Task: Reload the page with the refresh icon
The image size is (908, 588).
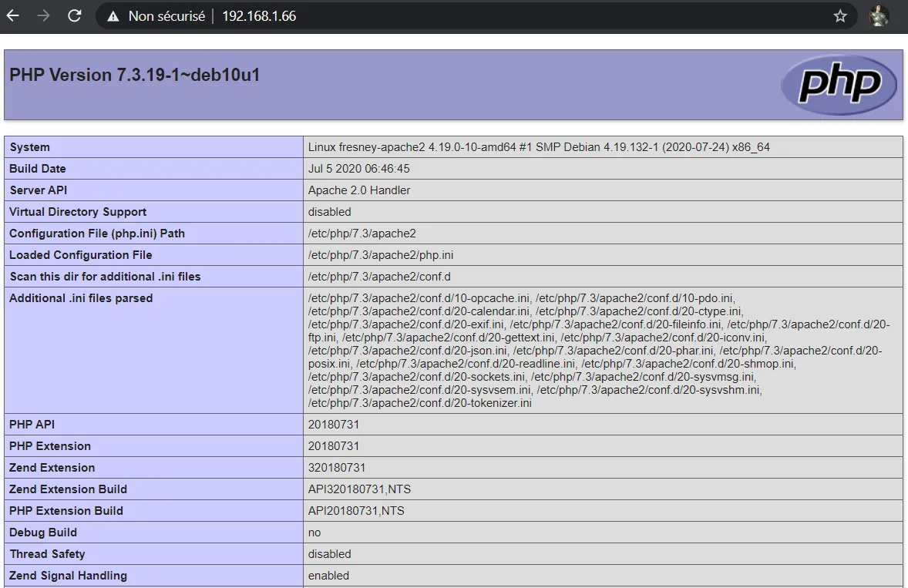Action: coord(75,15)
